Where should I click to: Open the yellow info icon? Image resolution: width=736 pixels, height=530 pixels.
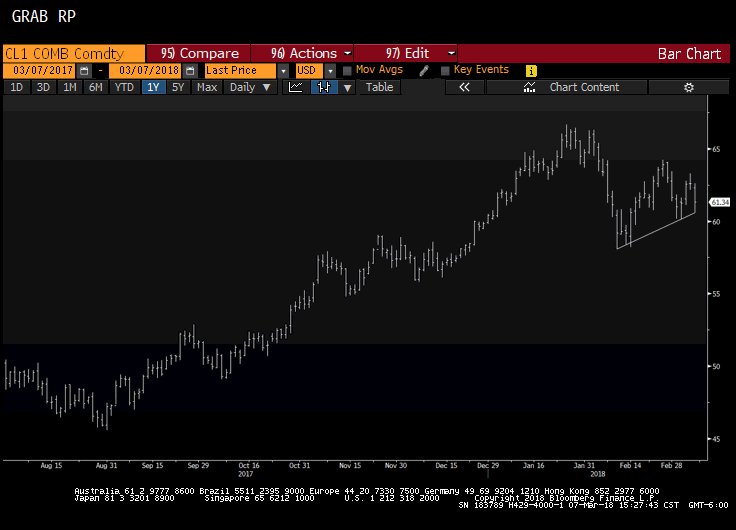[x=531, y=71]
